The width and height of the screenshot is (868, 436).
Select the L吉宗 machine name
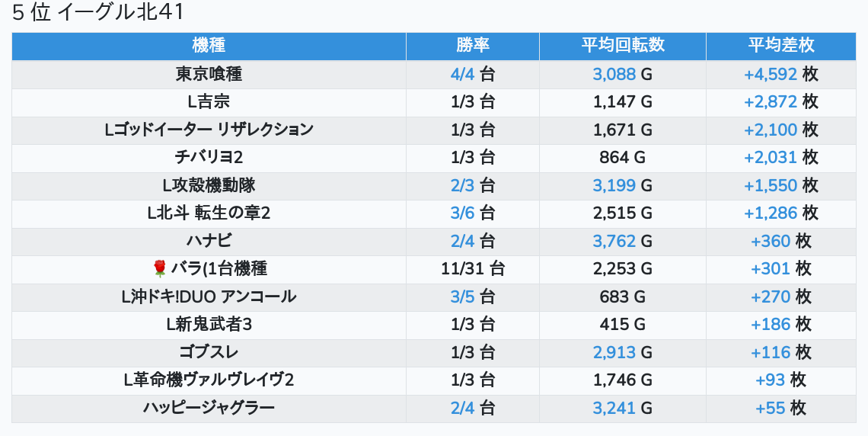tap(209, 101)
